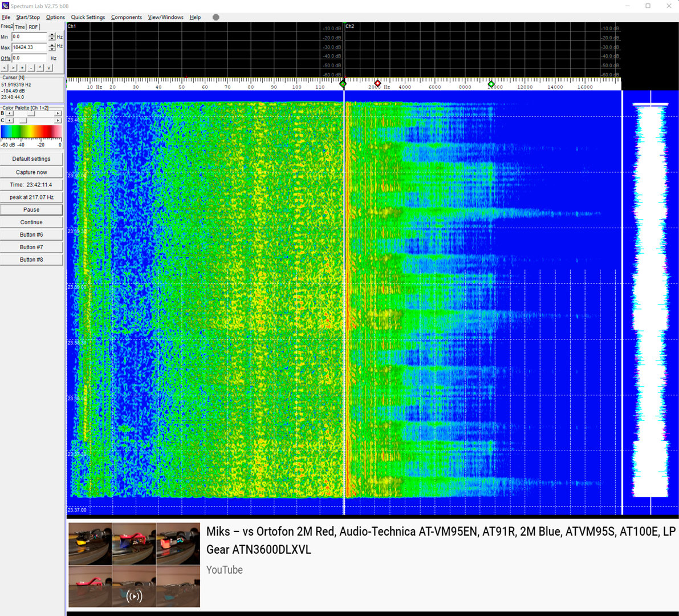Click the Default settings button
Screen dimensions: 679x616
31,159
